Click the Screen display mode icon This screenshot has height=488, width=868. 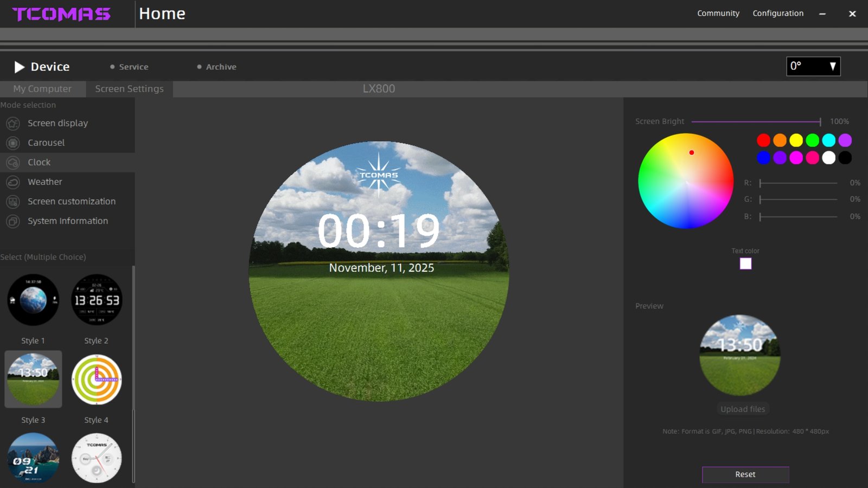(13, 124)
